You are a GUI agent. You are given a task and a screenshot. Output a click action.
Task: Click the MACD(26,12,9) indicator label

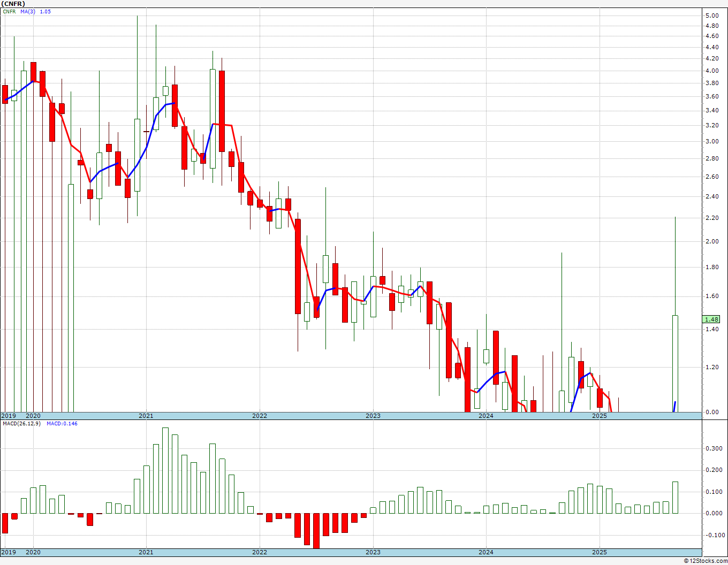pos(21,424)
